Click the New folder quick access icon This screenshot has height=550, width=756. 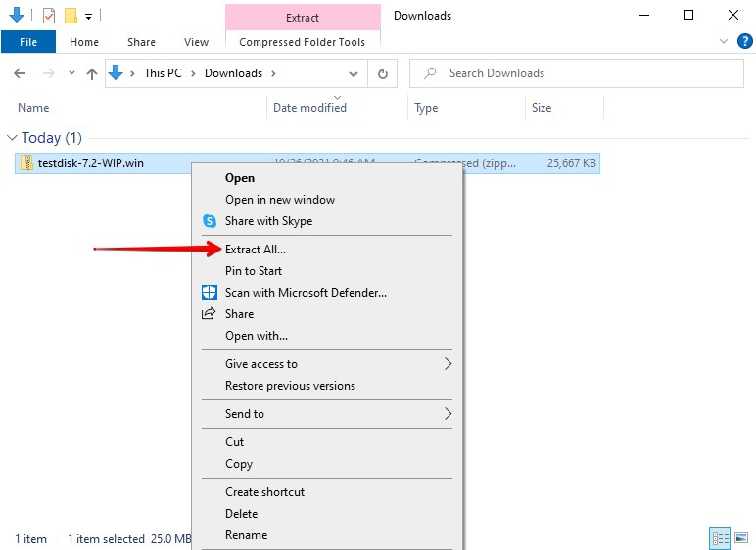click(71, 16)
